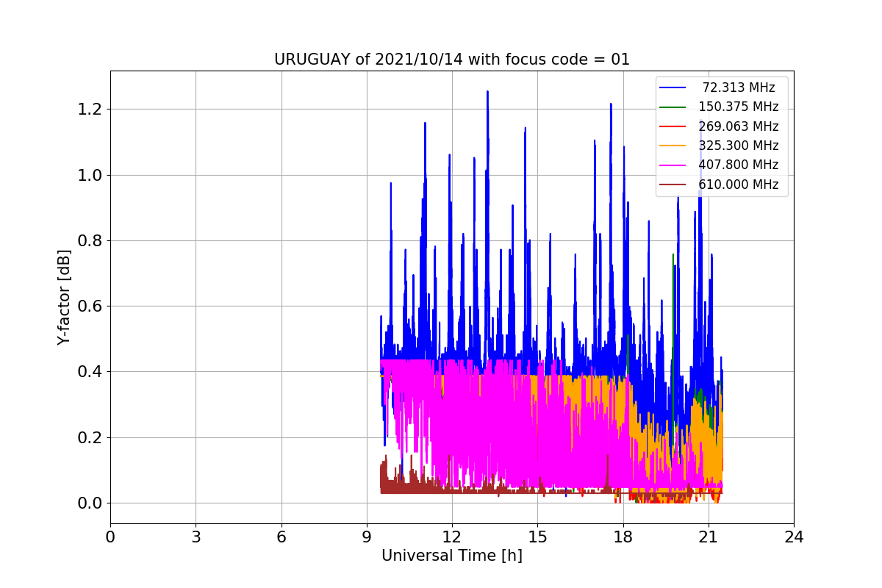
Task: Click x-axis tick label 15
Action: pos(537,537)
